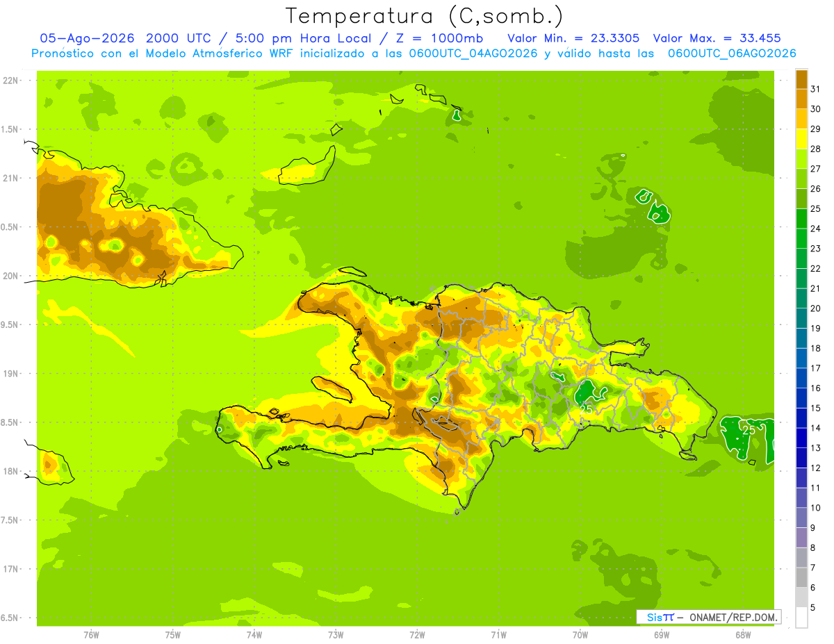The image size is (834, 644).
Task: Click the "Temperatura (C,somb.)" title
Action: 425,16
